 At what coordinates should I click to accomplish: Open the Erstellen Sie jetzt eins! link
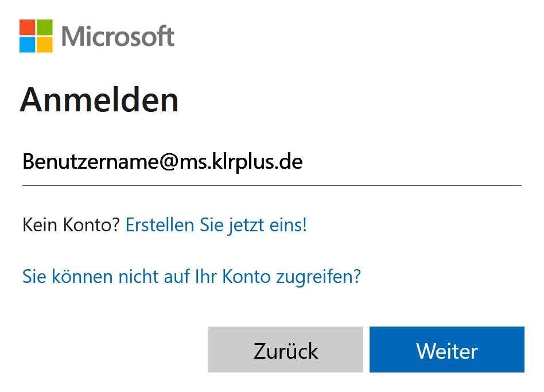click(216, 225)
